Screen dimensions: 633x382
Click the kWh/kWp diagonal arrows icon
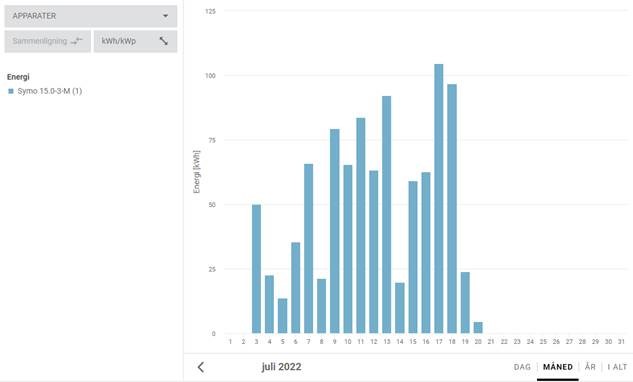click(x=163, y=41)
